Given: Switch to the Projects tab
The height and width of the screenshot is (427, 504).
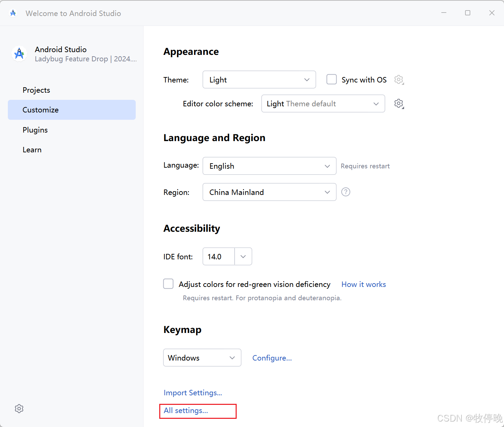Looking at the screenshot, I should point(72,90).
